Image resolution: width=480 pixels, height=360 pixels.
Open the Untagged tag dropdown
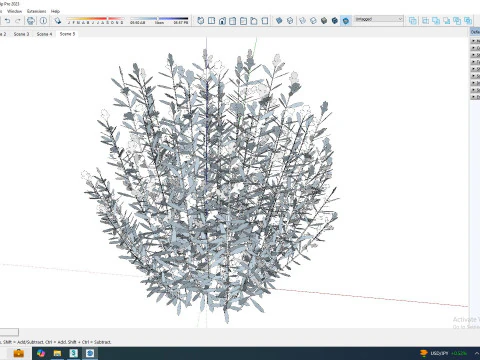click(x=379, y=19)
